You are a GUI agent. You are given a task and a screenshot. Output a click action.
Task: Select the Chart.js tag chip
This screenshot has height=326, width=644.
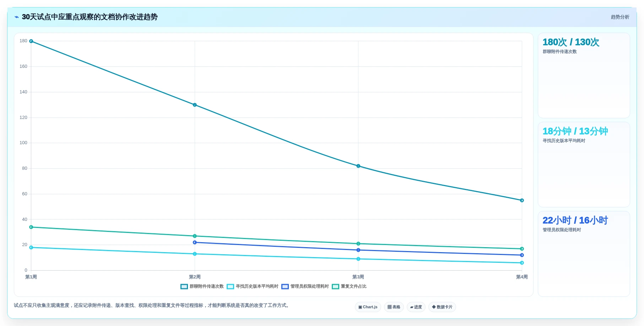tap(368, 307)
